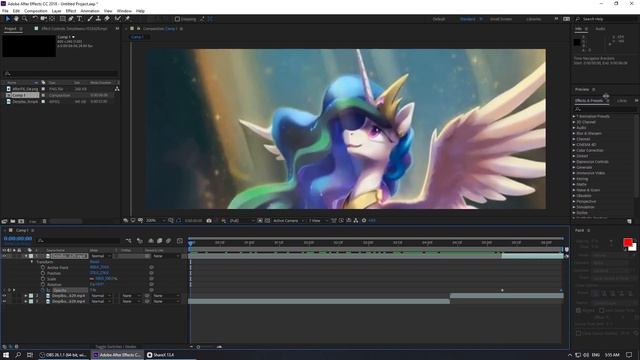
Task: Open the Animation menu
Action: click(x=90, y=11)
